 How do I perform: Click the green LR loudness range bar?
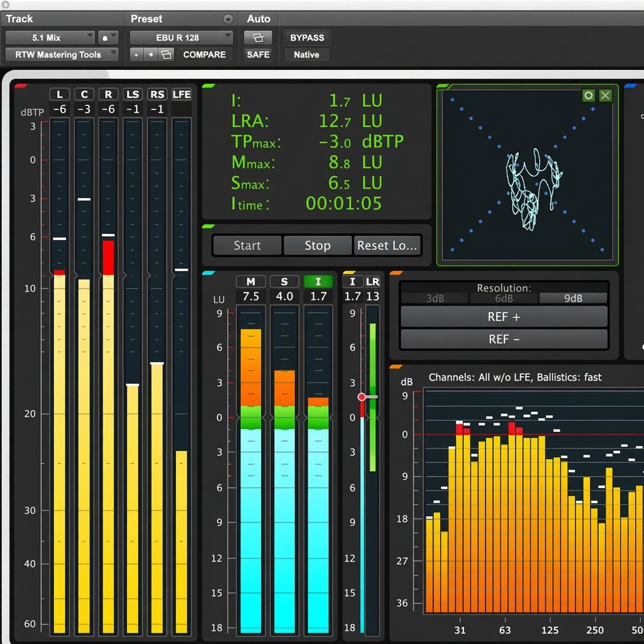[372, 397]
